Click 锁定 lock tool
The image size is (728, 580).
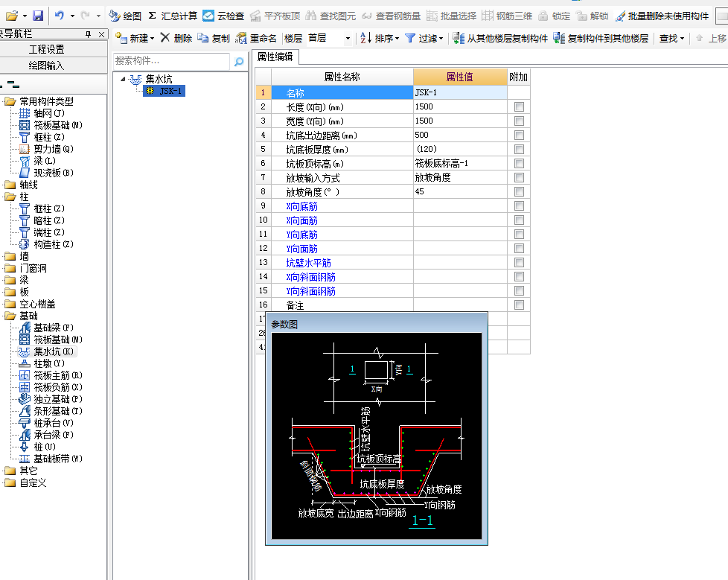[554, 16]
